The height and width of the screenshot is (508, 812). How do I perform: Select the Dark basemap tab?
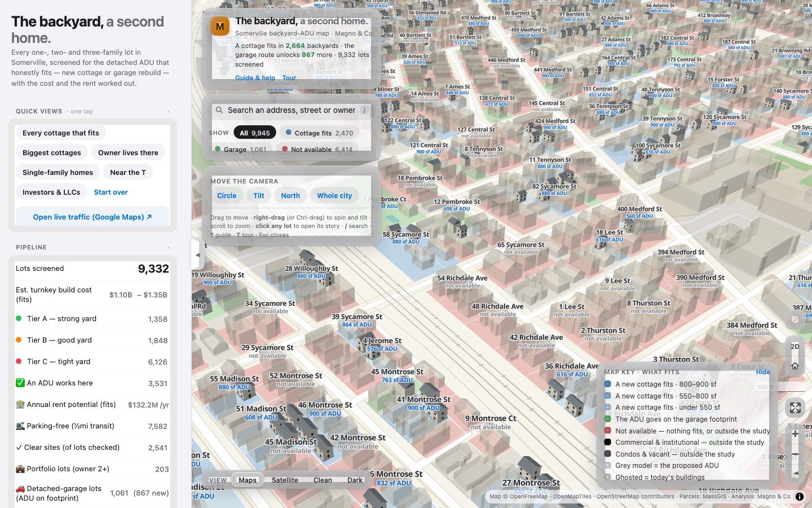click(x=355, y=480)
